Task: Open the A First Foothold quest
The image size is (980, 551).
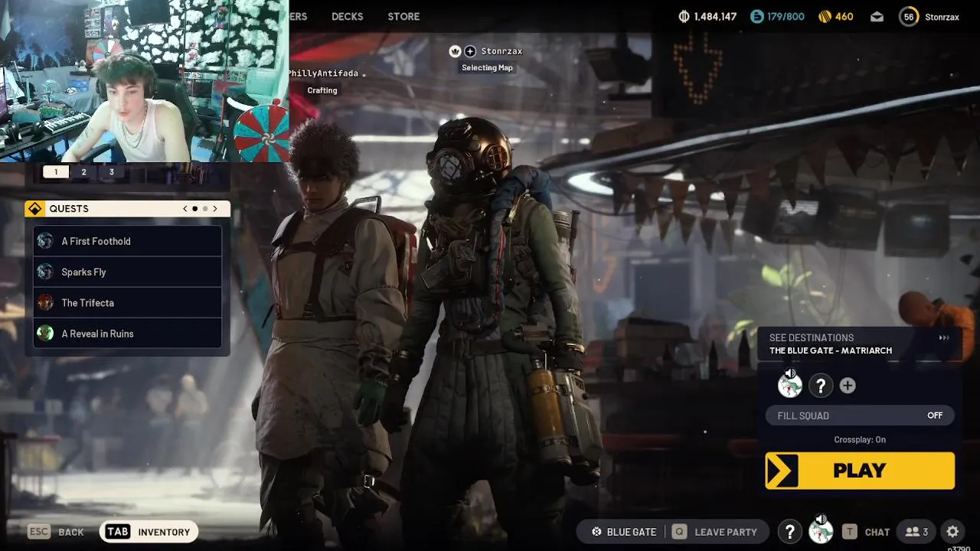Action: (x=128, y=241)
